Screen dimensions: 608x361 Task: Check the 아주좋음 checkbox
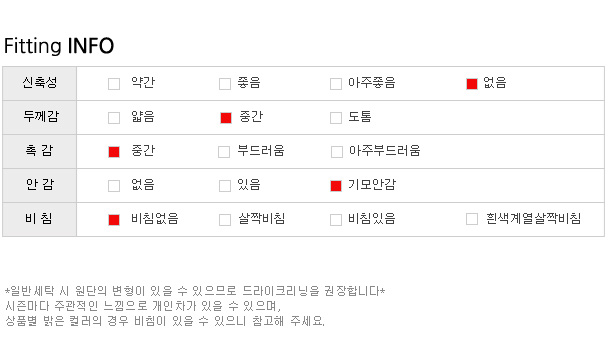336,84
